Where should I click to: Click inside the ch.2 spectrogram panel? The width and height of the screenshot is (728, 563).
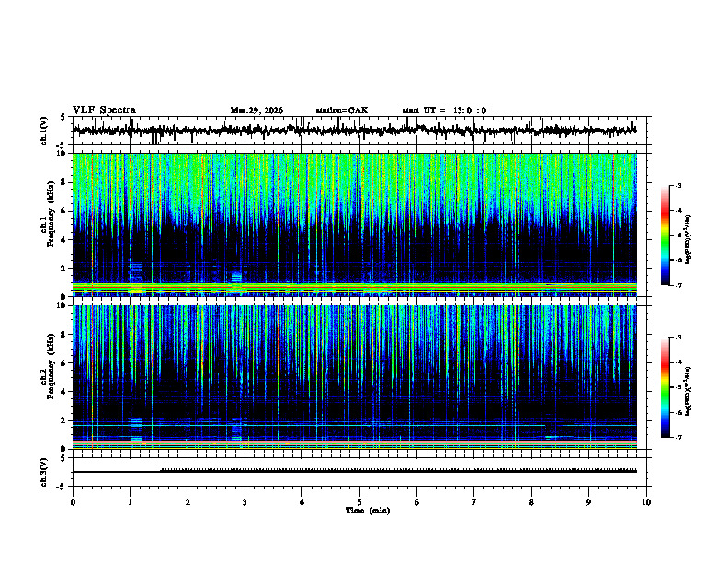tap(354, 377)
